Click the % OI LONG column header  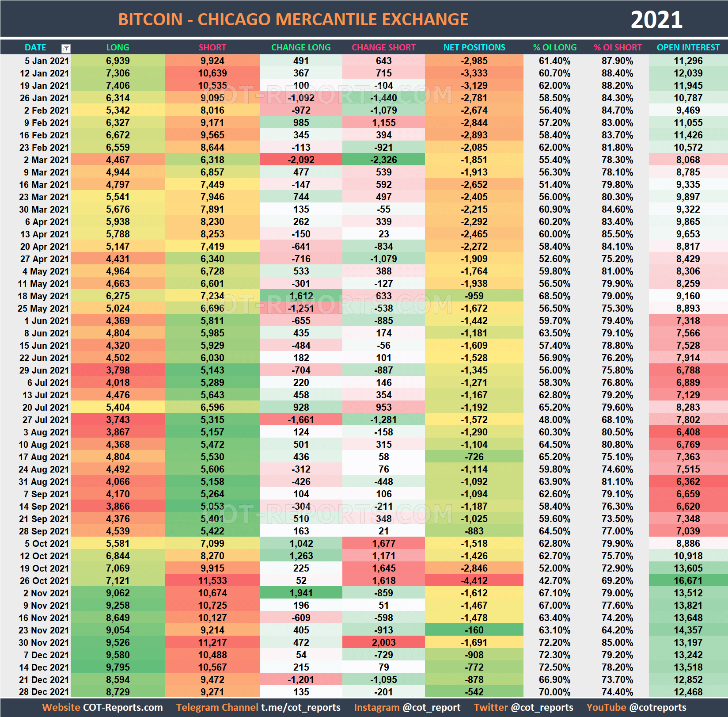click(x=554, y=47)
